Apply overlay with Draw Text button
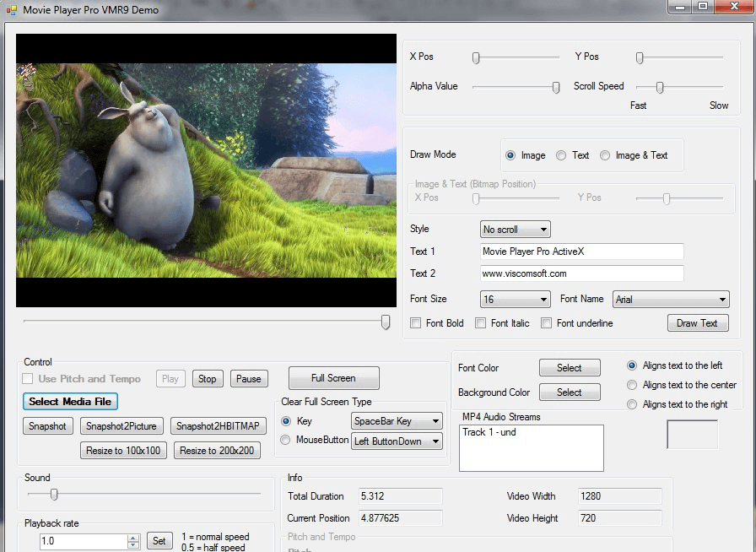 (x=698, y=323)
